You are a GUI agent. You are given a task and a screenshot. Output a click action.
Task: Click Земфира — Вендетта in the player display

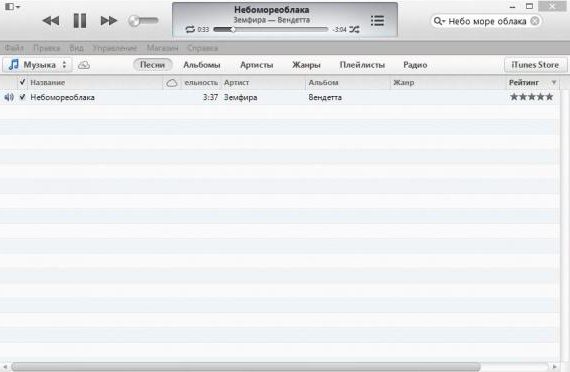(x=272, y=20)
